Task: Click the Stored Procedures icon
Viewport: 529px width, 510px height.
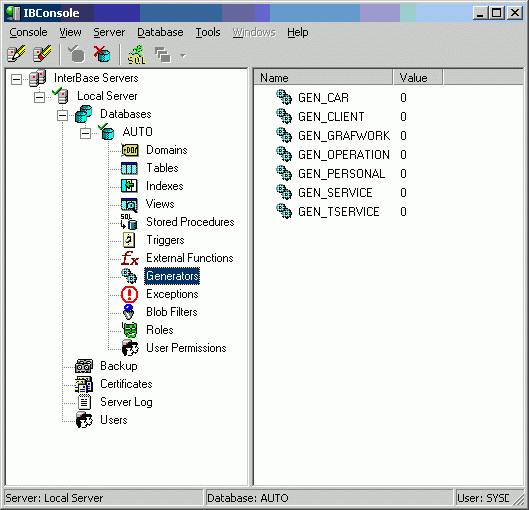Action: pyautogui.click(x=129, y=222)
